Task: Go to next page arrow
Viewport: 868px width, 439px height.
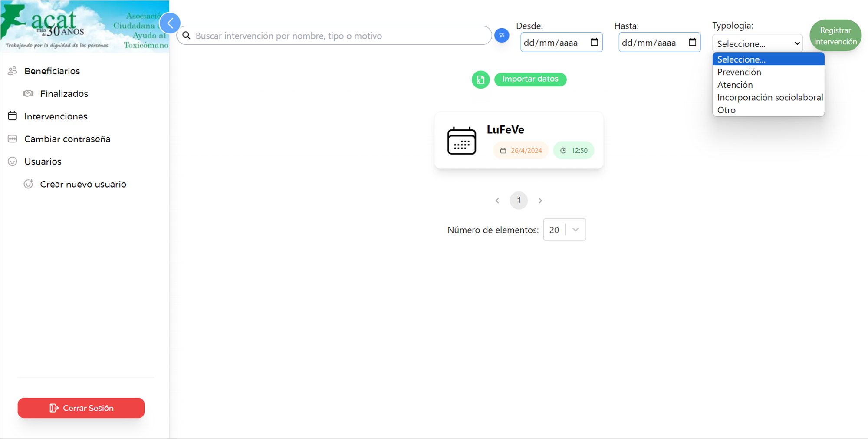Action: [540, 201]
